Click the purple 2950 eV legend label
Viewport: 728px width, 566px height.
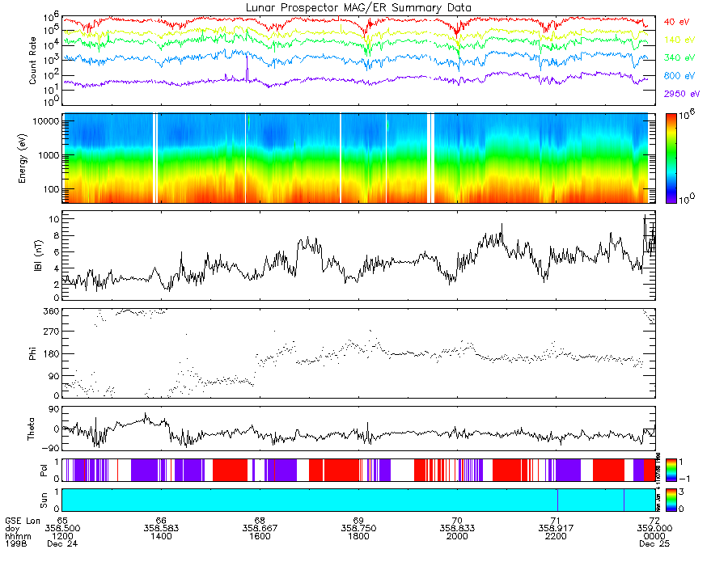tap(682, 94)
